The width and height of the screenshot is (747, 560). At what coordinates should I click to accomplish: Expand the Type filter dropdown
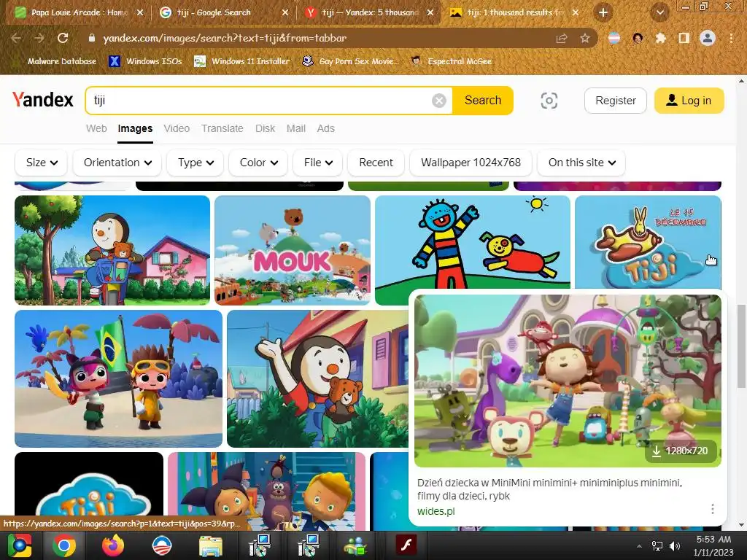196,163
